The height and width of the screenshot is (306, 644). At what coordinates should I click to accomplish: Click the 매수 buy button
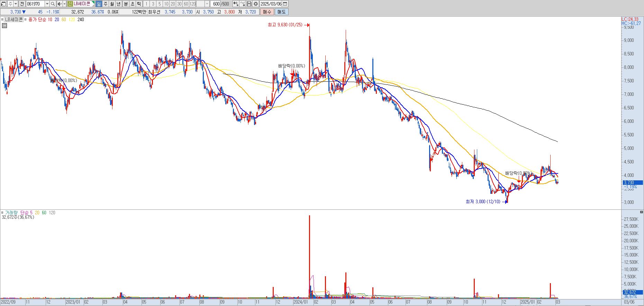pos(267,12)
